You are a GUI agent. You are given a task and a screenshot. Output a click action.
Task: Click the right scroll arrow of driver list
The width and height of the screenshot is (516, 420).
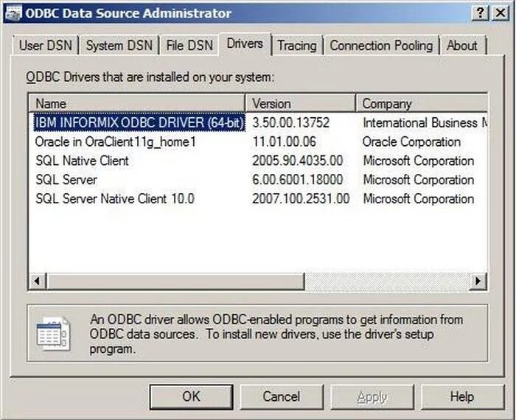click(478, 281)
